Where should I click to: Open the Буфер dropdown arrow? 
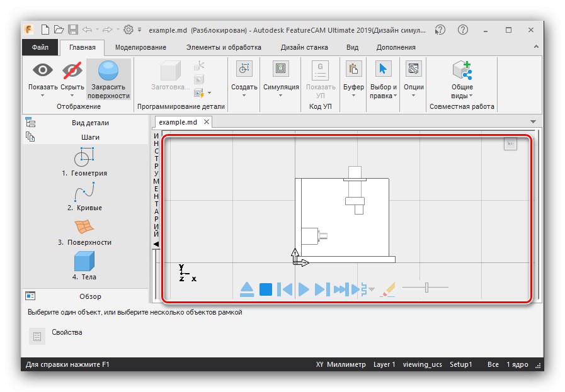[x=353, y=96]
